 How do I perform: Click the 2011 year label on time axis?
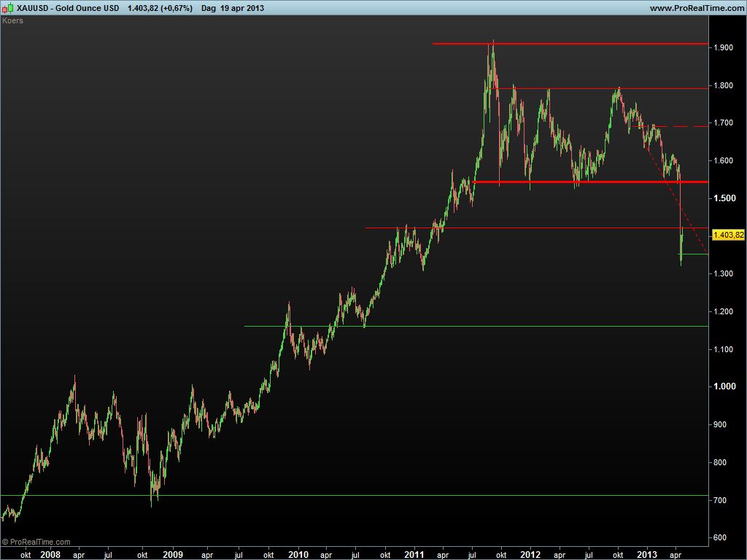point(414,553)
